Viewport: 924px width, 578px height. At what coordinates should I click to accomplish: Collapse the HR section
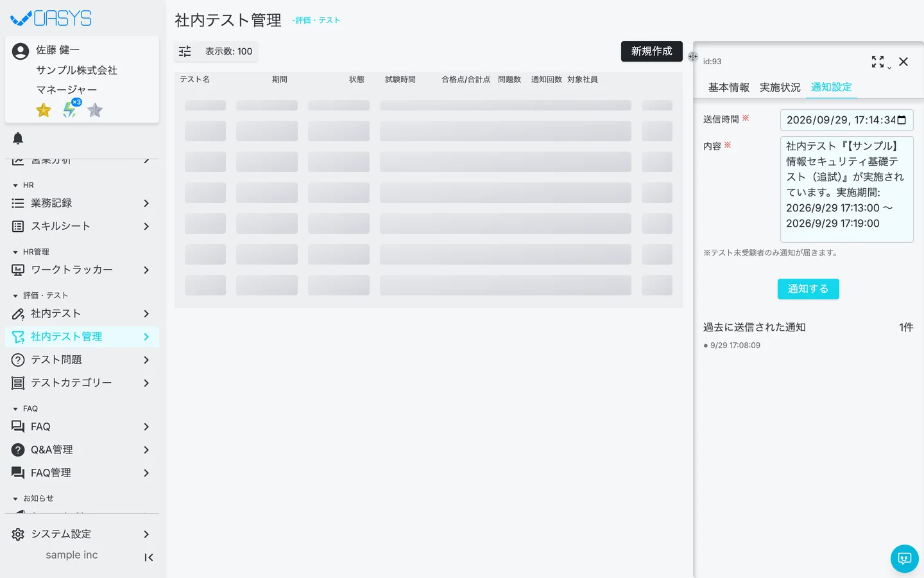15,186
